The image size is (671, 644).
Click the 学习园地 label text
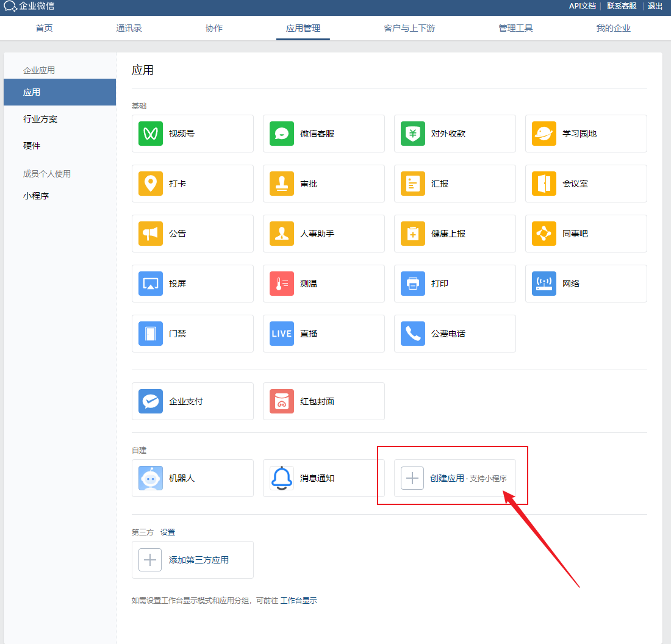tap(579, 134)
